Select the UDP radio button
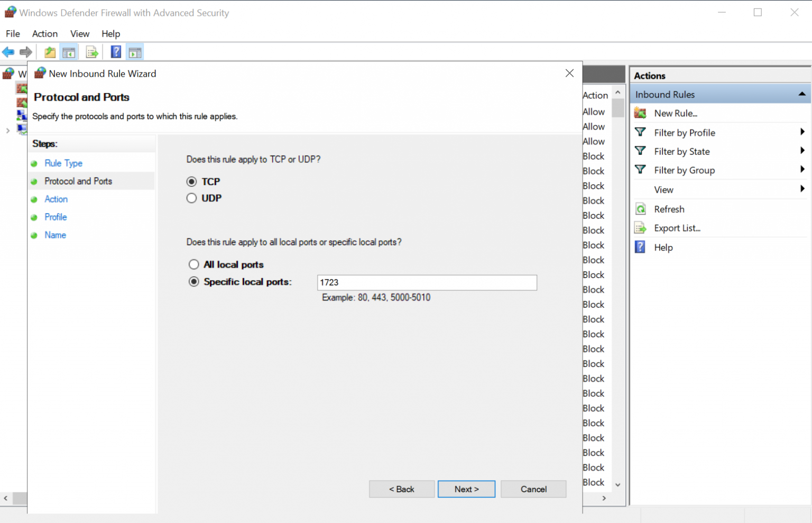The image size is (812, 523). [191, 198]
